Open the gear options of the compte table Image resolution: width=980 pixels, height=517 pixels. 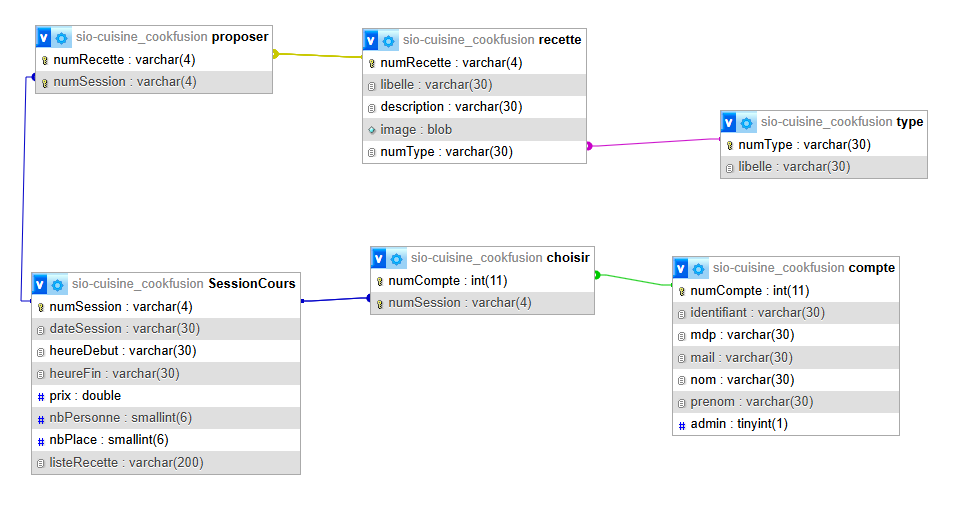tap(698, 269)
